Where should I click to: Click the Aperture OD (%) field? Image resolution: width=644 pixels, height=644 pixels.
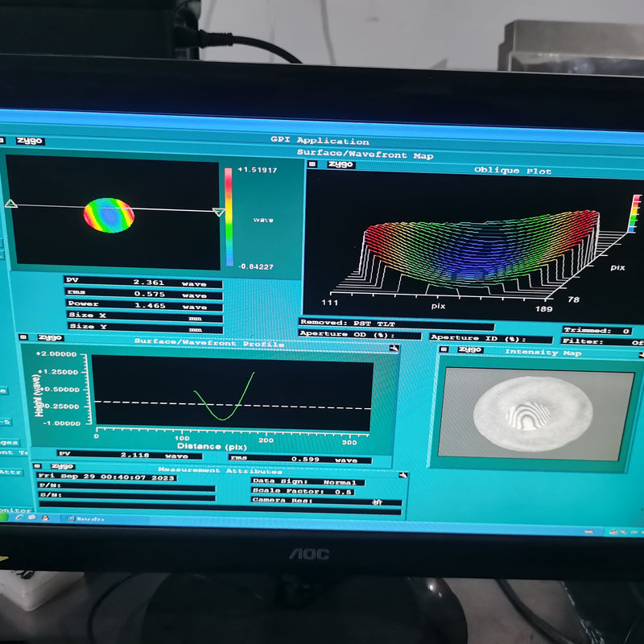[x=360, y=334]
